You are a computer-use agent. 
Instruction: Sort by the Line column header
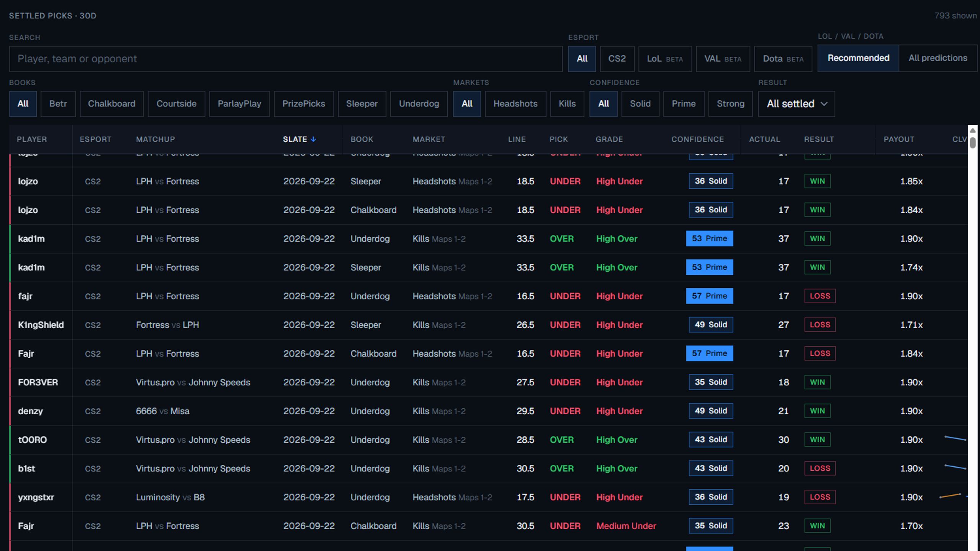(517, 139)
